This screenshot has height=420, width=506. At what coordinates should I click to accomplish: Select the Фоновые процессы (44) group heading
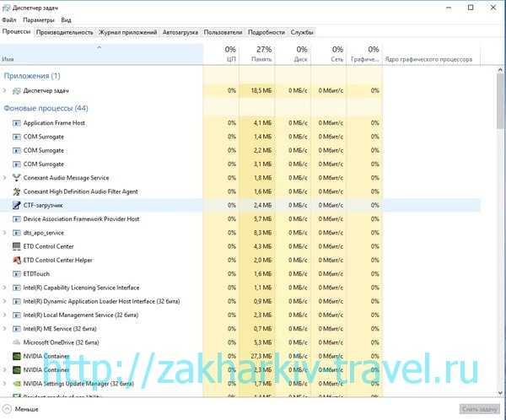coord(46,108)
